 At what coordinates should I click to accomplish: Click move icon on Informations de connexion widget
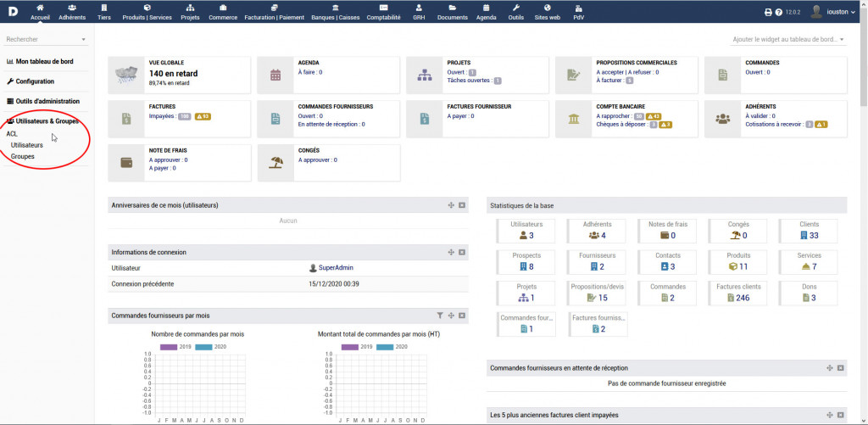click(x=451, y=252)
